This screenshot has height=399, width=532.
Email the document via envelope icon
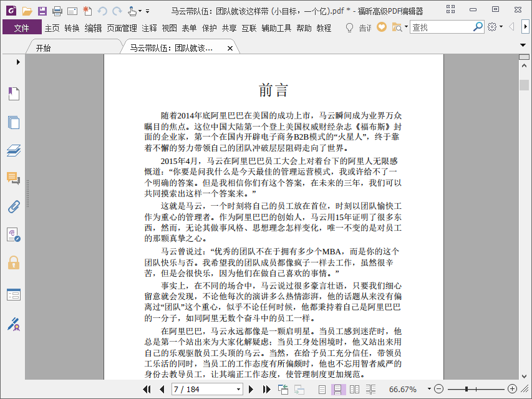pyautogui.click(x=72, y=12)
